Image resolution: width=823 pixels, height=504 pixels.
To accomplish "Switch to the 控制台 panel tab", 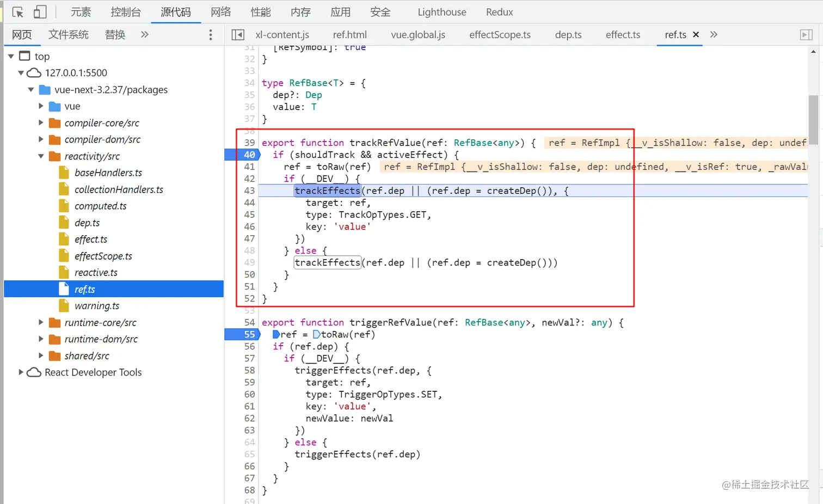I will pyautogui.click(x=126, y=12).
